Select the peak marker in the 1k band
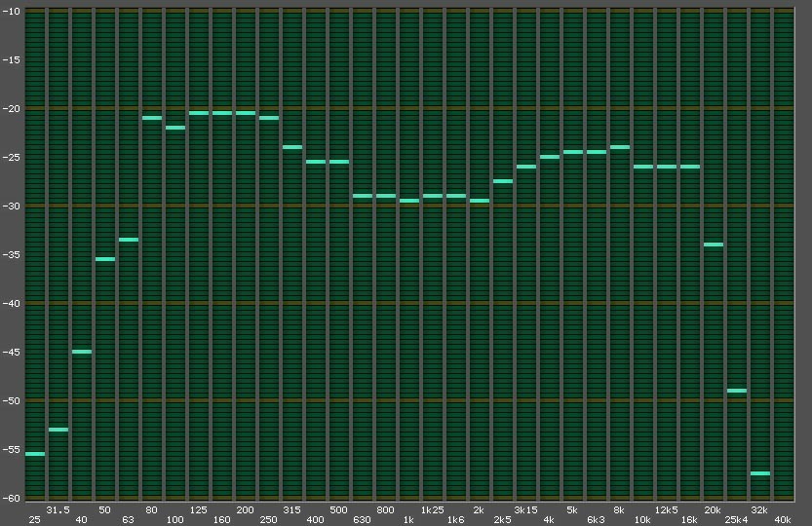Viewport: 812px width, 526px height. coord(409,201)
